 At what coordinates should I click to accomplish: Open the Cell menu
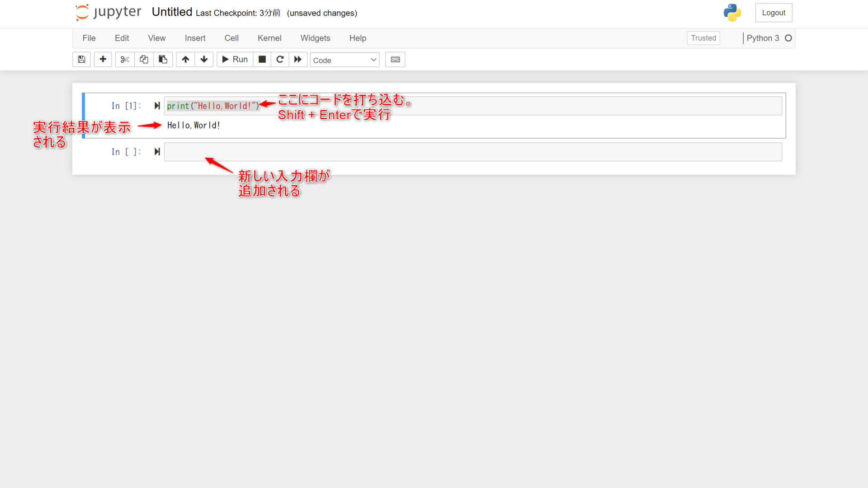(x=231, y=38)
